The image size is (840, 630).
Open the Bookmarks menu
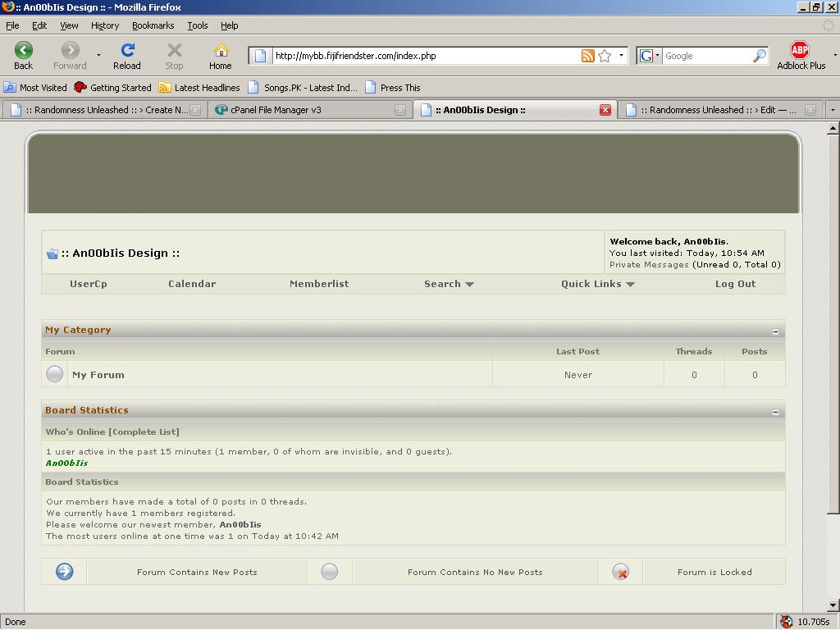[x=153, y=25]
